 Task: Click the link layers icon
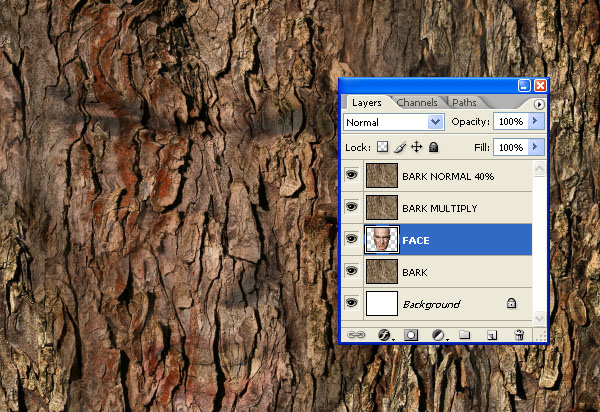pyautogui.click(x=355, y=335)
